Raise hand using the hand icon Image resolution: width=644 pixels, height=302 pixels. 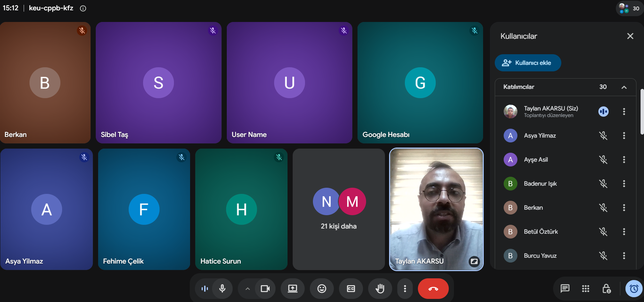pyautogui.click(x=380, y=289)
